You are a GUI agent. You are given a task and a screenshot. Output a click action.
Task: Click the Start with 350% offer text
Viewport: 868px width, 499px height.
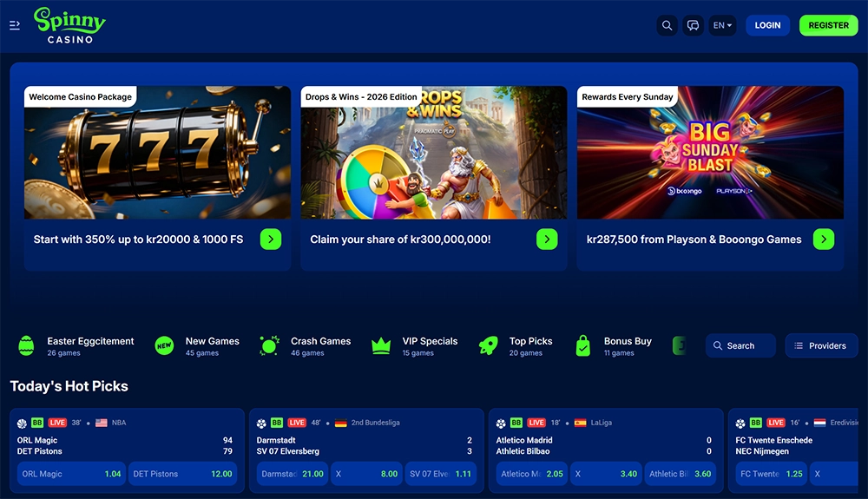[x=138, y=240]
